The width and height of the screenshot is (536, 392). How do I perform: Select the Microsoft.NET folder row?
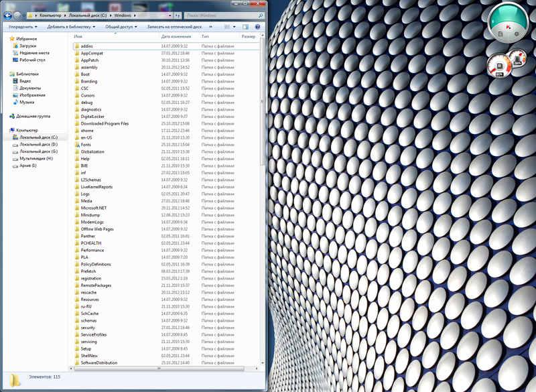[x=166, y=208]
